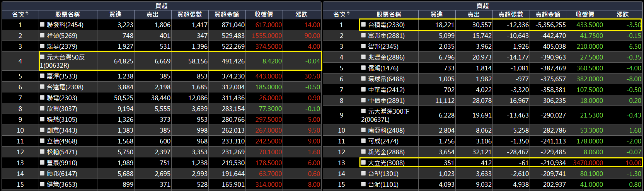Select the checkbox for 可成(2474)

(363, 141)
